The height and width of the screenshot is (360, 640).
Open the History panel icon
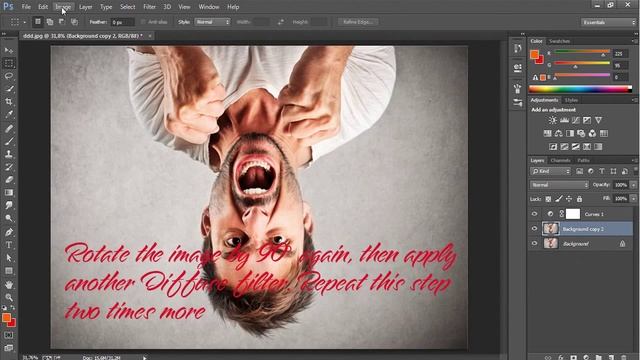coord(518,49)
